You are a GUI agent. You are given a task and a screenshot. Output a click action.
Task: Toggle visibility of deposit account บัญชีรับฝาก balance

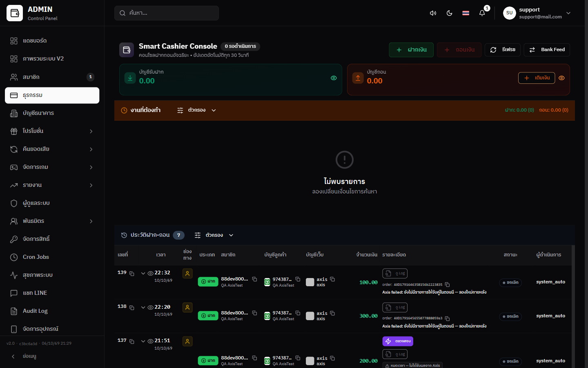(334, 78)
